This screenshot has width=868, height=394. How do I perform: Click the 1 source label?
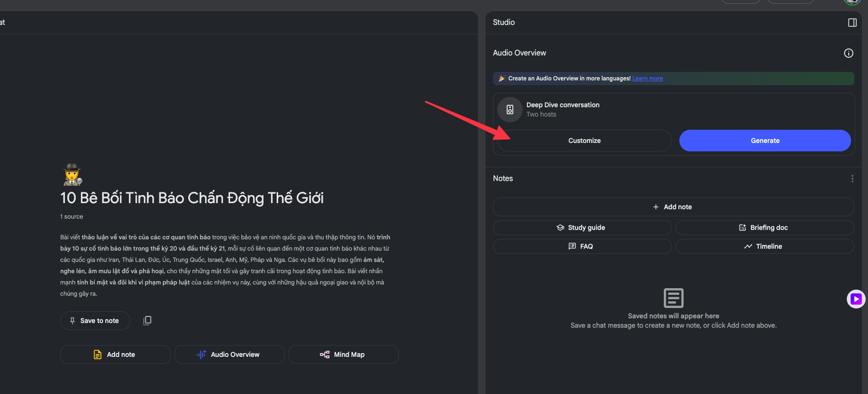(x=72, y=217)
